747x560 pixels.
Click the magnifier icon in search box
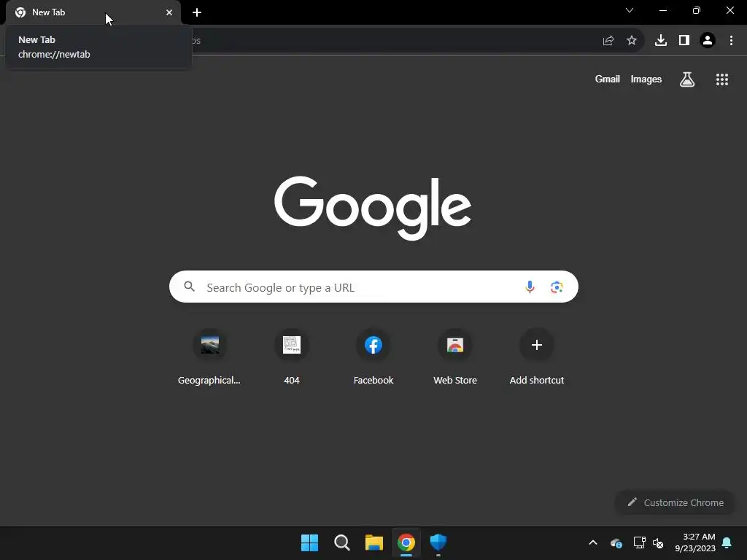click(x=190, y=287)
